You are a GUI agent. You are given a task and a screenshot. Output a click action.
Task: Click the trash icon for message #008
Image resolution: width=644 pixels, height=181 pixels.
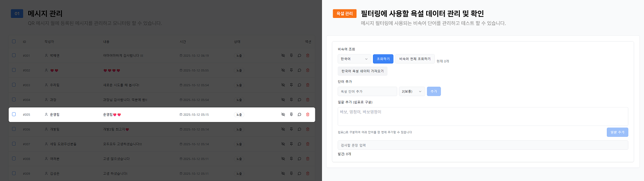(308, 159)
